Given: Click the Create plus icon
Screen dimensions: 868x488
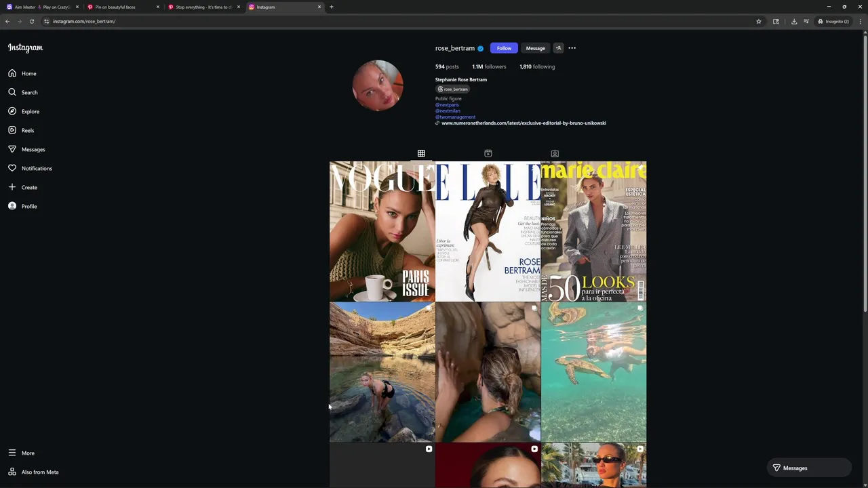Looking at the screenshot, I should pyautogui.click(x=12, y=187).
